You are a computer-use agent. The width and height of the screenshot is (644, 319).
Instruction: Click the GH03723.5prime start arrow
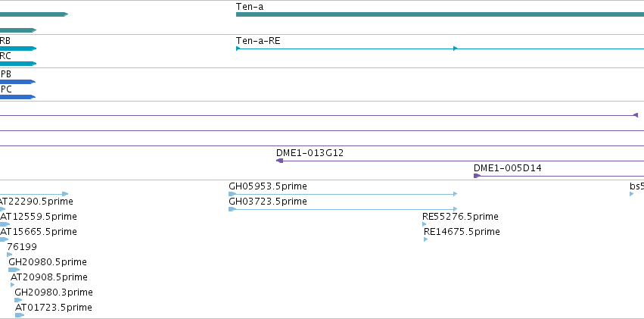(232, 209)
